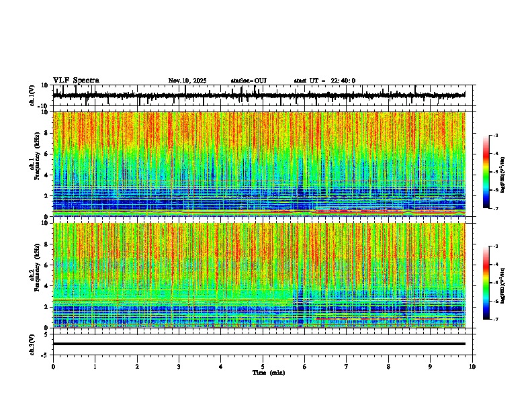Click the ch.1 spectrogram color bar
The image size is (532, 411).
tap(486, 172)
